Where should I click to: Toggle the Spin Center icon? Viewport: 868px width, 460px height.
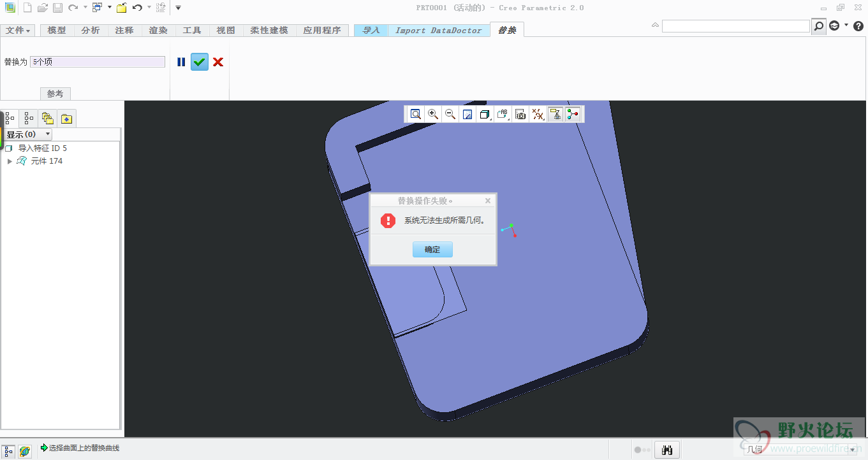click(573, 114)
